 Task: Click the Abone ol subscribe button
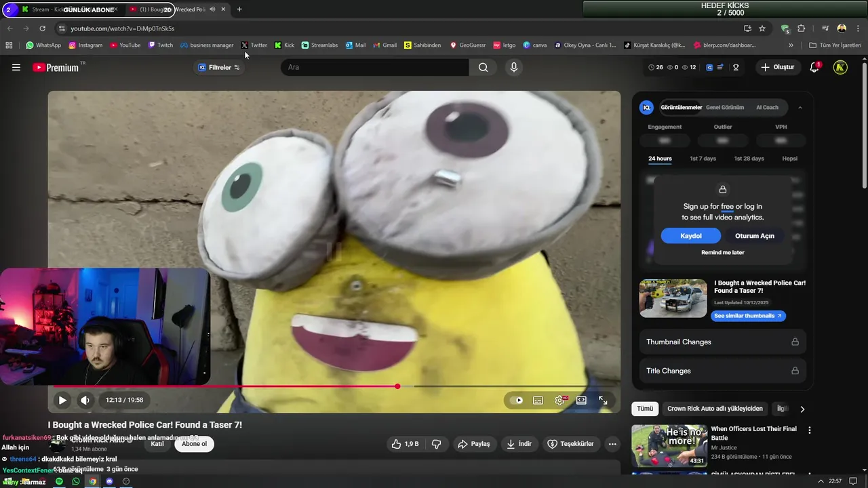click(194, 444)
